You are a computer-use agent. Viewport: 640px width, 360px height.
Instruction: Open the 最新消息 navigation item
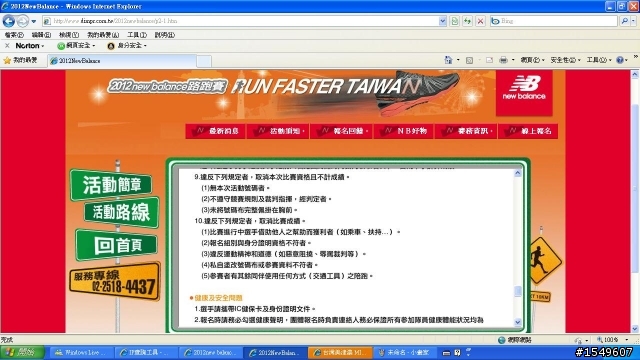click(x=216, y=131)
